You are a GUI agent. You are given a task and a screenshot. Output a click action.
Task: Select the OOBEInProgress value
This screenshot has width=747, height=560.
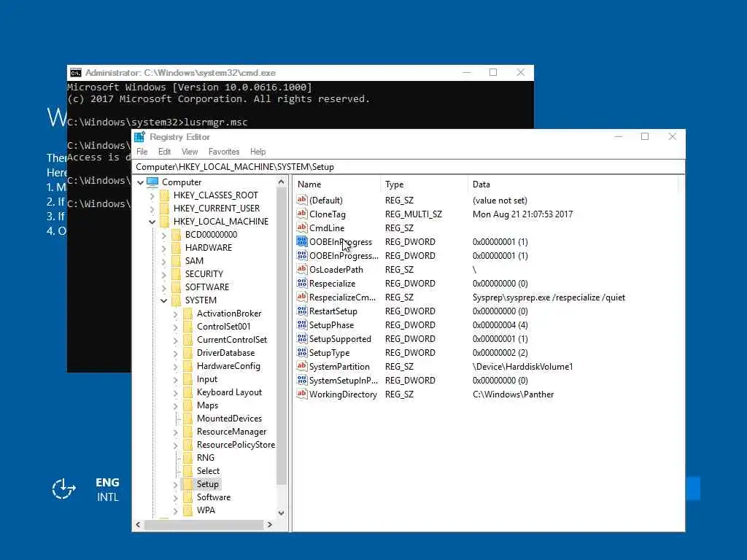point(341,242)
